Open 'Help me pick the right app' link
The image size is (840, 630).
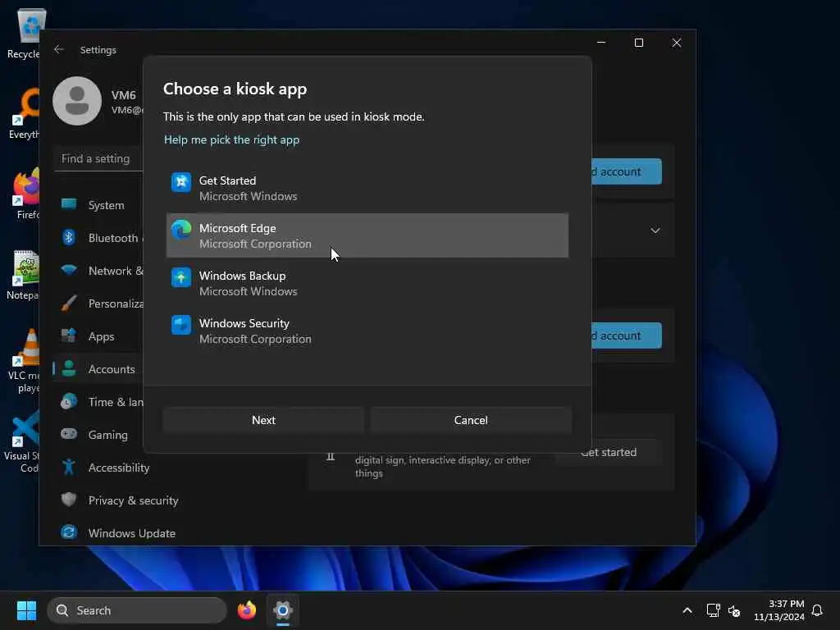[x=231, y=139]
